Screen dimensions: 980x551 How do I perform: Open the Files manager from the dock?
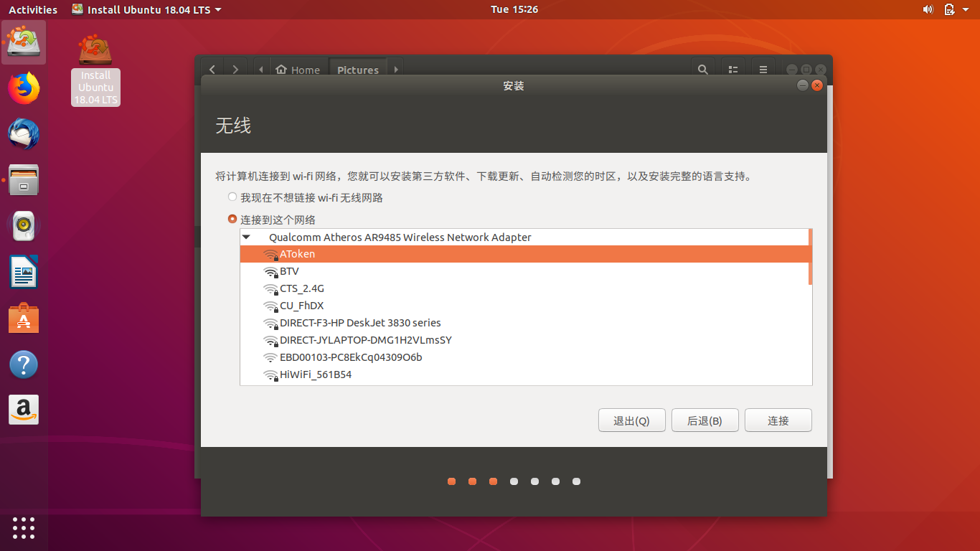24,180
